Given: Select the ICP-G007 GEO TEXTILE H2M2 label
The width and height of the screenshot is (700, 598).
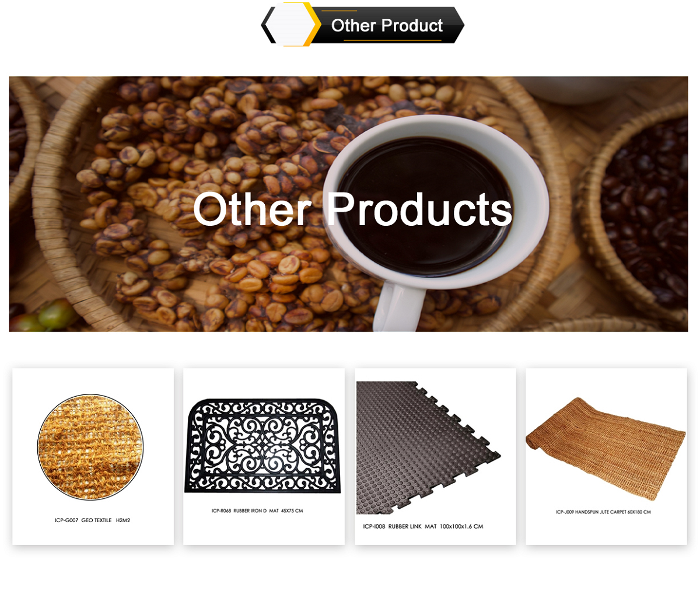Looking at the screenshot, I should pyautogui.click(x=92, y=520).
